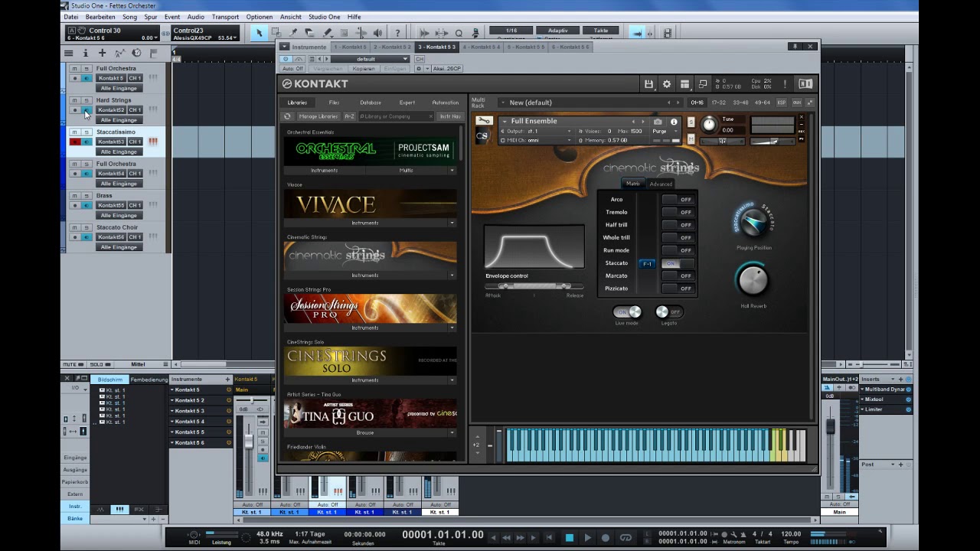This screenshot has height=551, width=980.
Task: Toggle the Legato switch
Action: (669, 312)
